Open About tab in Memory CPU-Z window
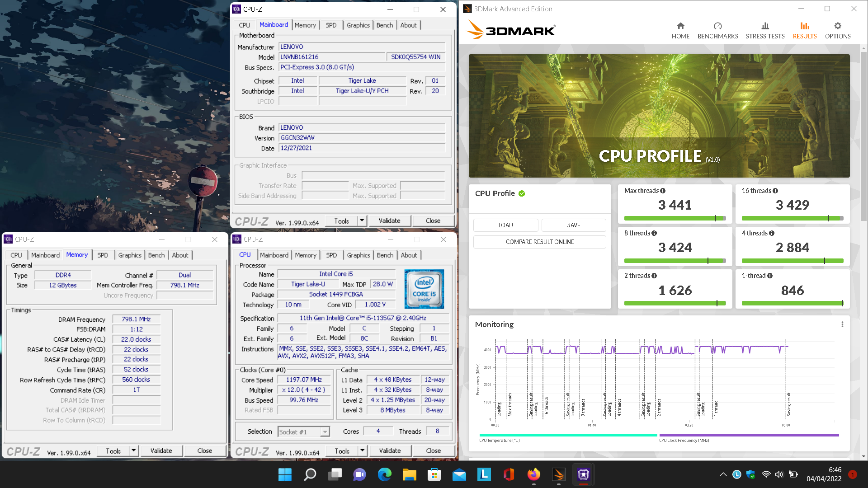Viewport: 868px width, 488px height. click(180, 255)
